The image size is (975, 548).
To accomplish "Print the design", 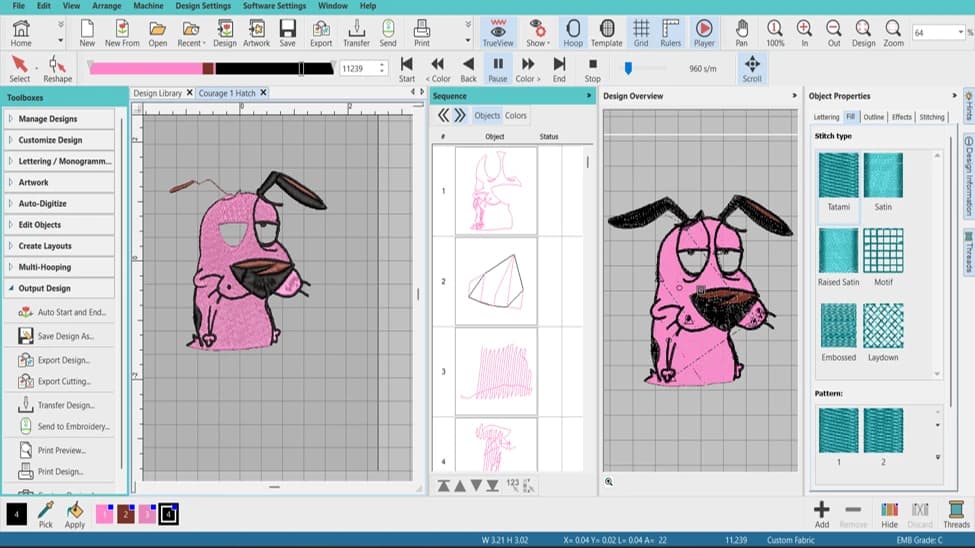I will 422,33.
